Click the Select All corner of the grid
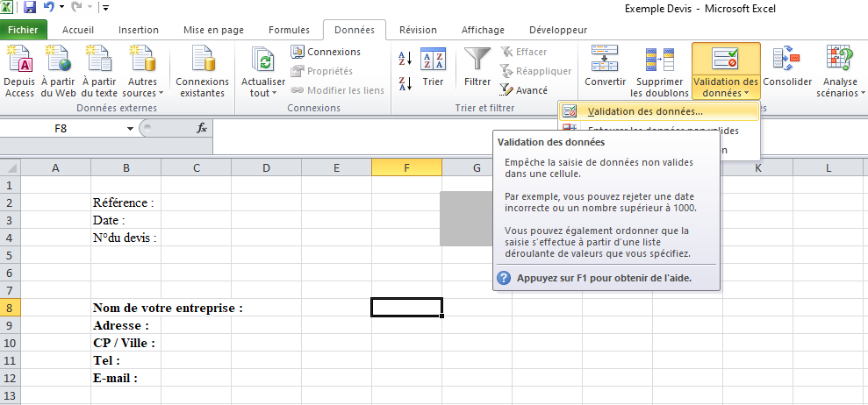This screenshot has width=868, height=405. click(x=10, y=167)
